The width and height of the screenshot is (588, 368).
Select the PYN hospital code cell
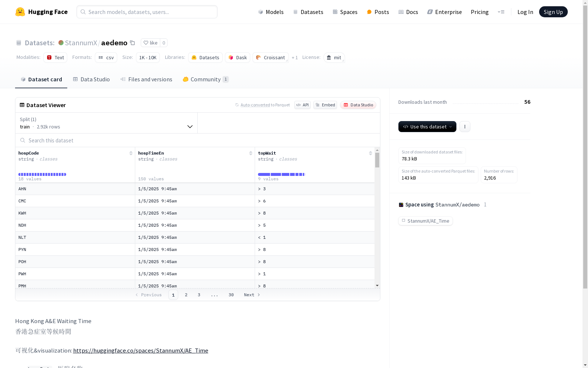tap(75, 250)
